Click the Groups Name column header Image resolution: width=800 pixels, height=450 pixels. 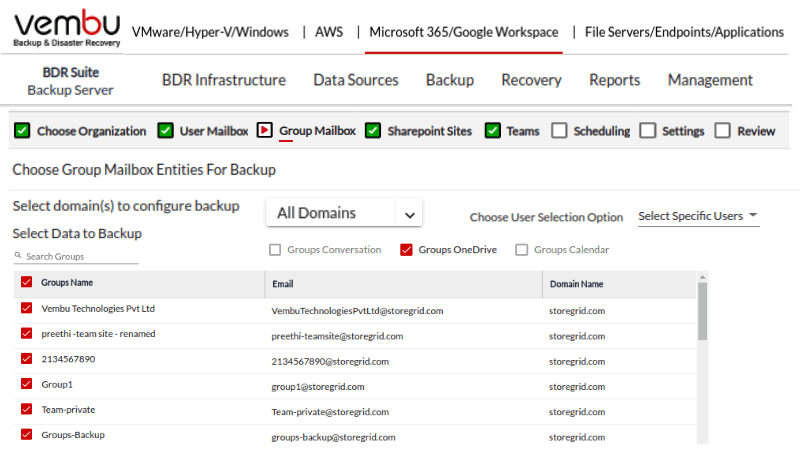pyautogui.click(x=67, y=282)
